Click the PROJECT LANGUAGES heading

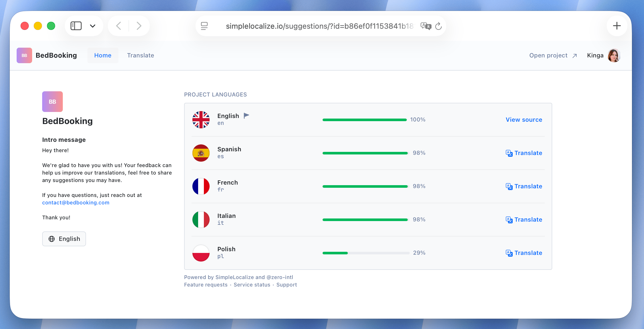point(215,95)
